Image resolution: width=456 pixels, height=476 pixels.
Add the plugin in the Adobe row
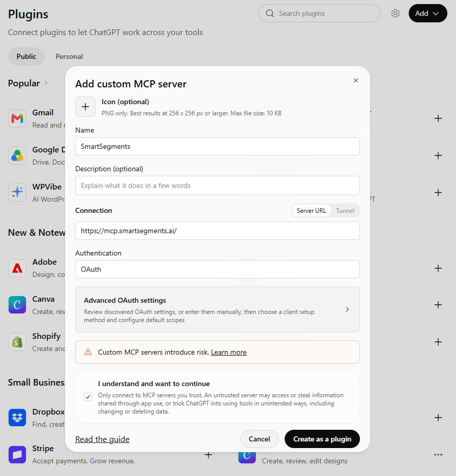click(x=438, y=268)
